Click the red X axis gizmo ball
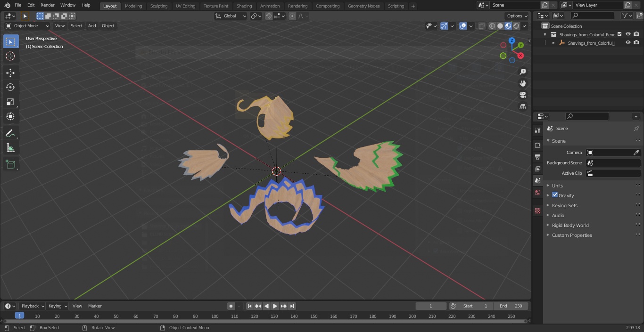Viewport: 644px width, 332px height. point(520,56)
